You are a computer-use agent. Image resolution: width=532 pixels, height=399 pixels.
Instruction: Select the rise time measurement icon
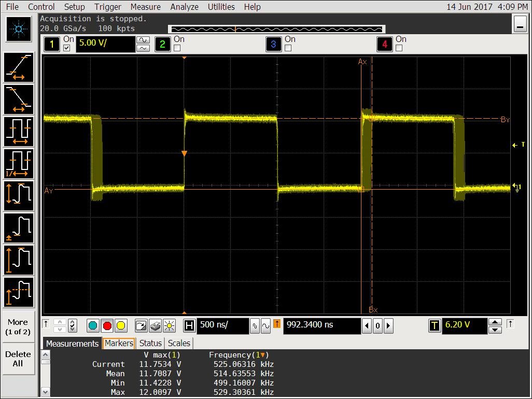point(19,67)
